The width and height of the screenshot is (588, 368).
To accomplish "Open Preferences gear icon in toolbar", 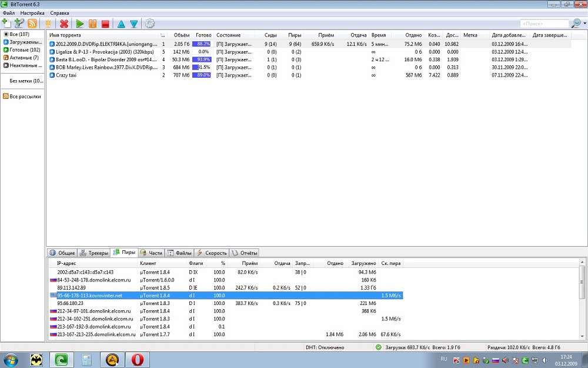I will [149, 24].
